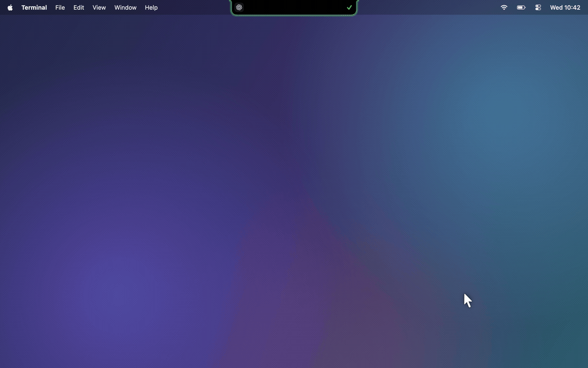Open the File menu
The image size is (588, 368).
pyautogui.click(x=60, y=7)
